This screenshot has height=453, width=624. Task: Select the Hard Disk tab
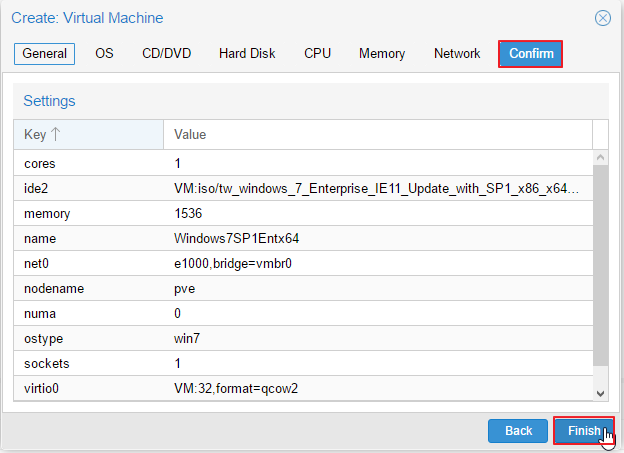coord(247,54)
